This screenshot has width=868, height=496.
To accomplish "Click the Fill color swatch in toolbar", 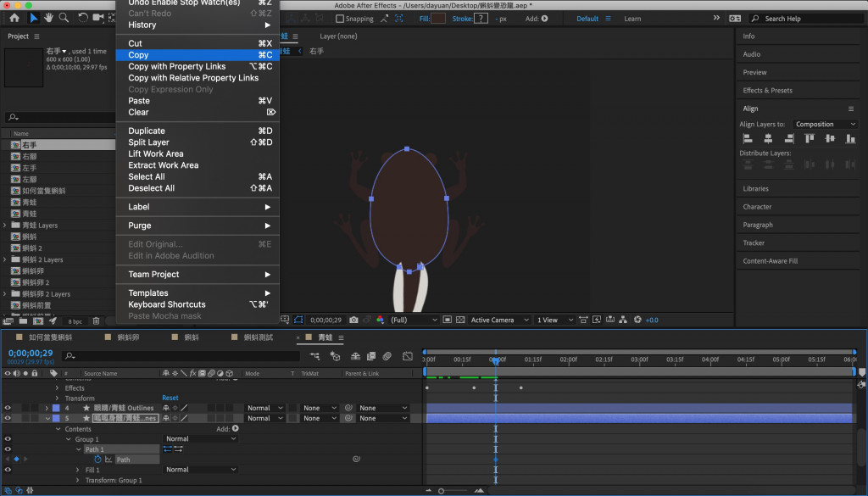I will 438,19.
